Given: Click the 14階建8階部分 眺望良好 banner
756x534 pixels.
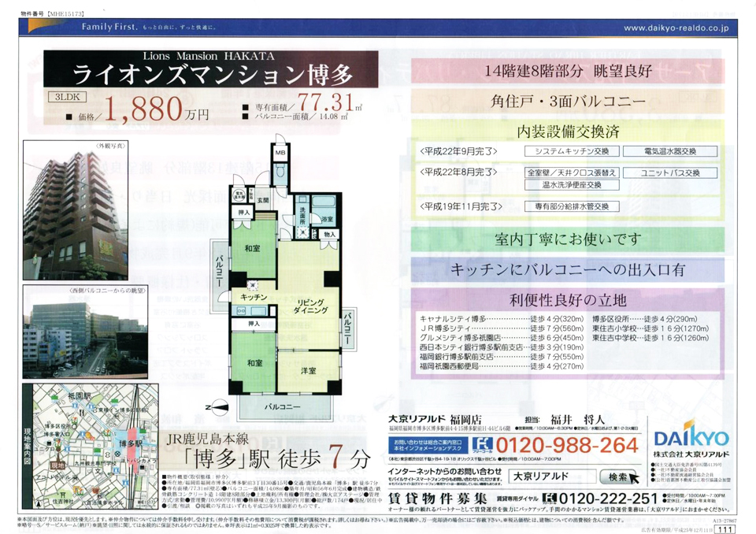Looking at the screenshot, I should click(568, 71).
